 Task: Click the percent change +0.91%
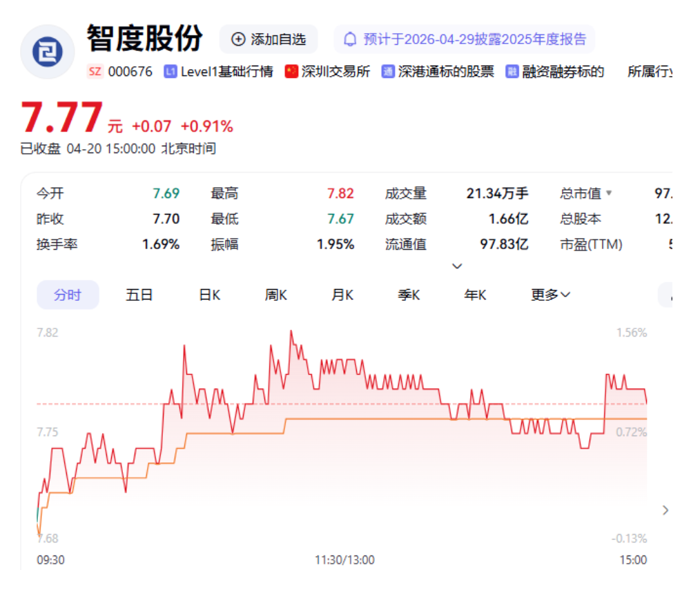coord(206,126)
